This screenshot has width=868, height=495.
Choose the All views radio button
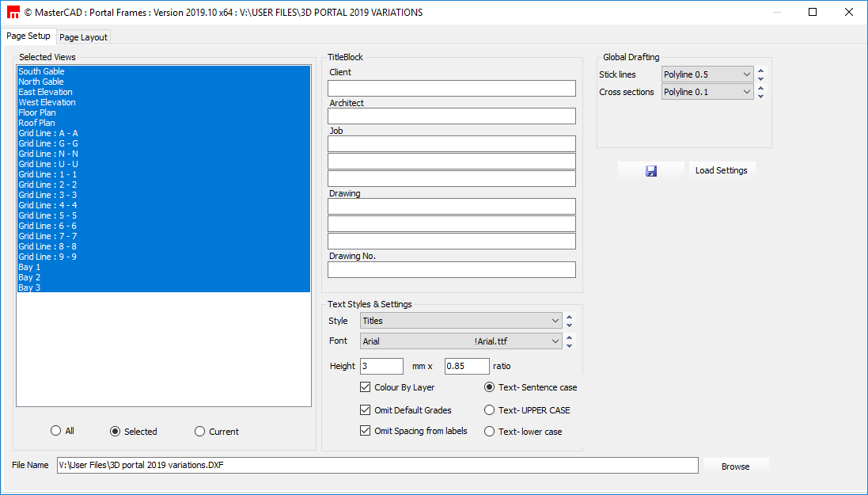(x=55, y=431)
